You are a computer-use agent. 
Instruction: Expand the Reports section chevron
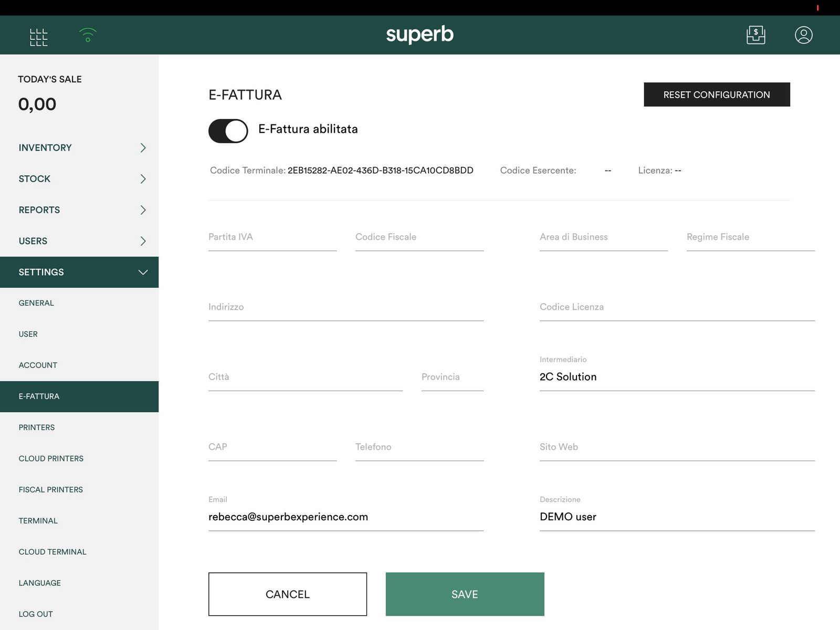coord(143,210)
